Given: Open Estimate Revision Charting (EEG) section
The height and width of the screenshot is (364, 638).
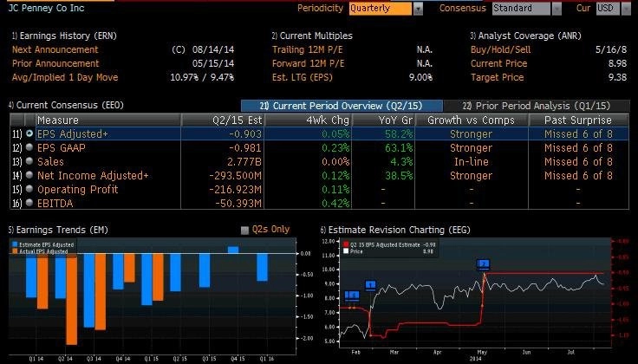Looking at the screenshot, I should [x=395, y=230].
